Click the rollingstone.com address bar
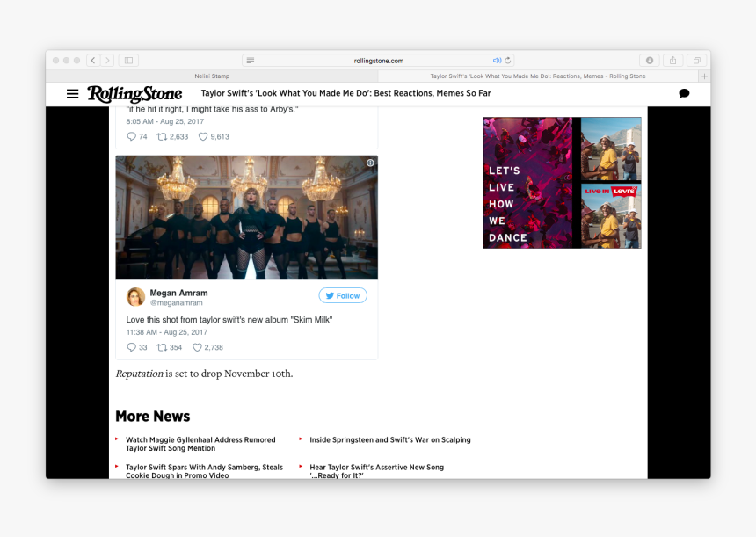Viewport: 756px width, 537px height. click(x=379, y=61)
